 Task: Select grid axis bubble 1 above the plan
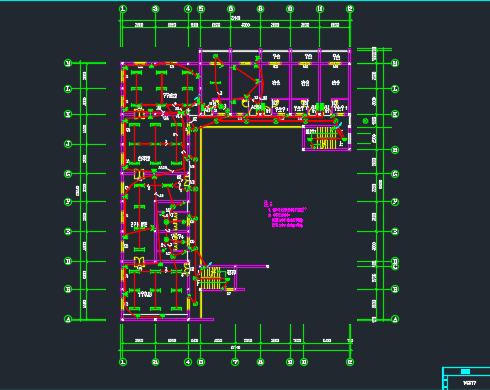point(123,9)
